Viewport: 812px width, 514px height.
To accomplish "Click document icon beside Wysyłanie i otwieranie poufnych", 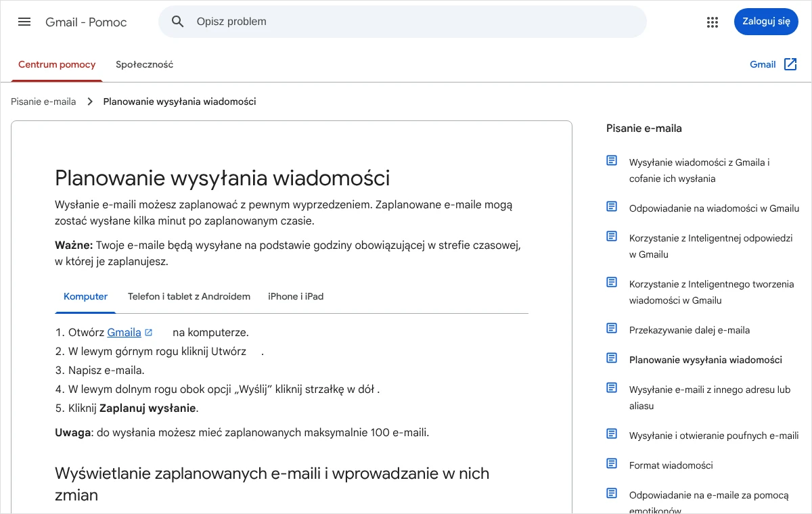I will (x=612, y=434).
